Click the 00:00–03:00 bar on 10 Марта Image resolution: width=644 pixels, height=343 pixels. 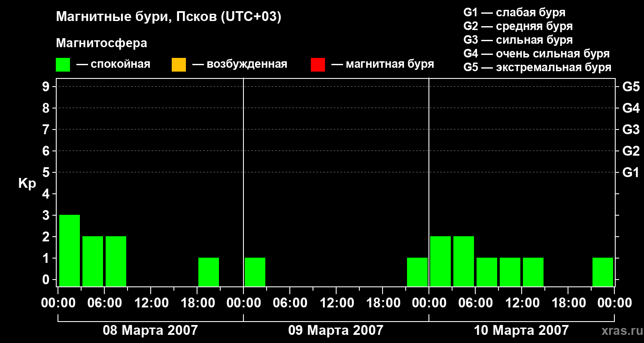440,261
